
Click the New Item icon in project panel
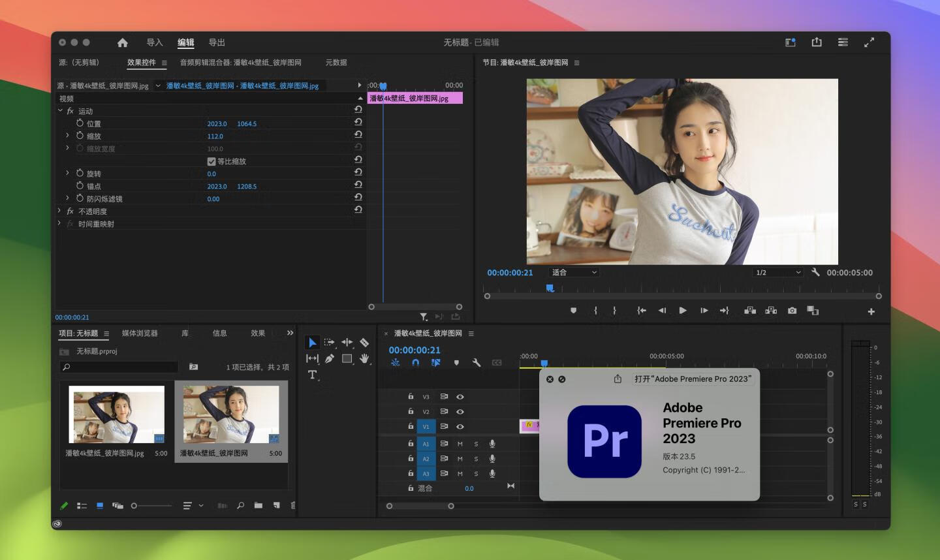[276, 505]
